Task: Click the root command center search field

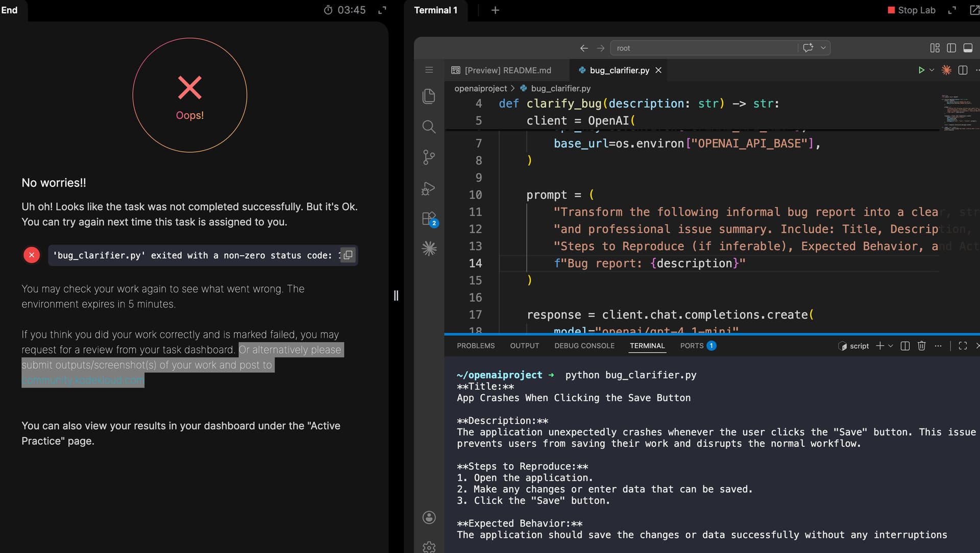Action: click(x=704, y=48)
